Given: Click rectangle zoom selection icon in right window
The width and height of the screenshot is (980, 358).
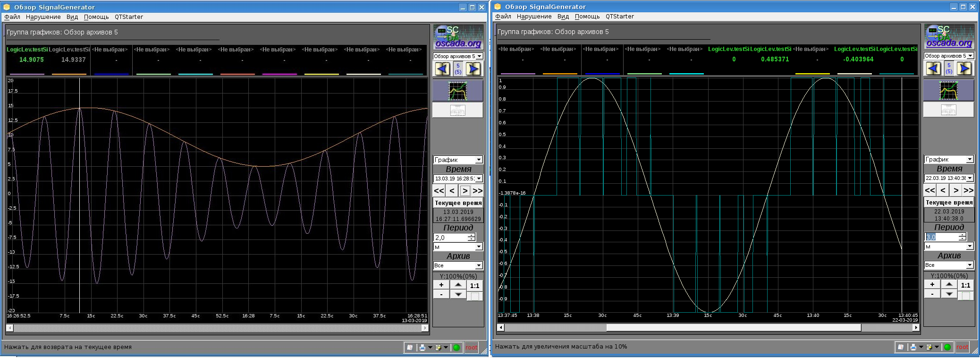Looking at the screenshot, I should (x=966, y=296).
